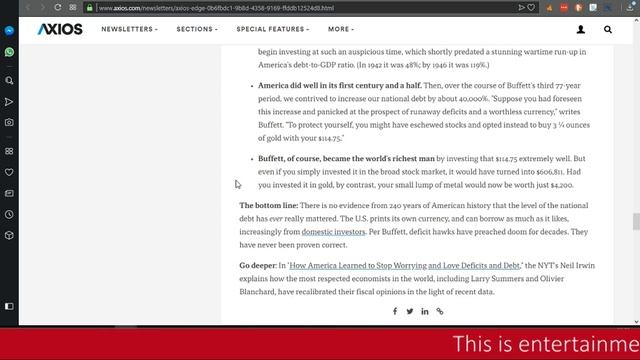The height and width of the screenshot is (360, 640).
Task: Share the article on LinkedIn
Action: point(425,311)
